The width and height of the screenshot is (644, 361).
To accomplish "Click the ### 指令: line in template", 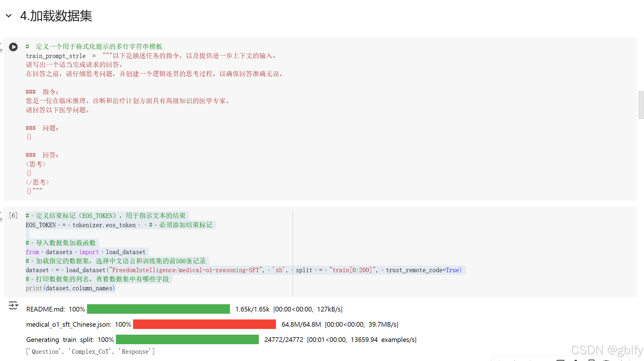I will pyautogui.click(x=42, y=92).
